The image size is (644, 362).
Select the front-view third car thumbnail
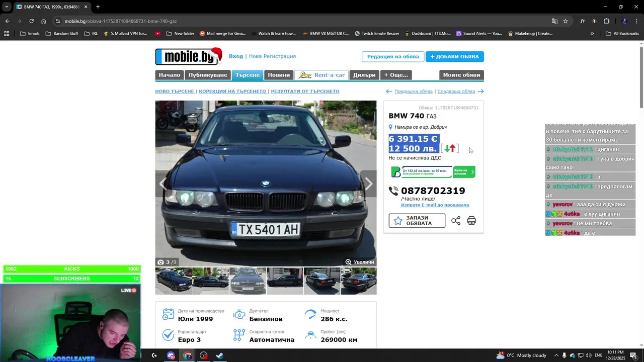pos(248,281)
